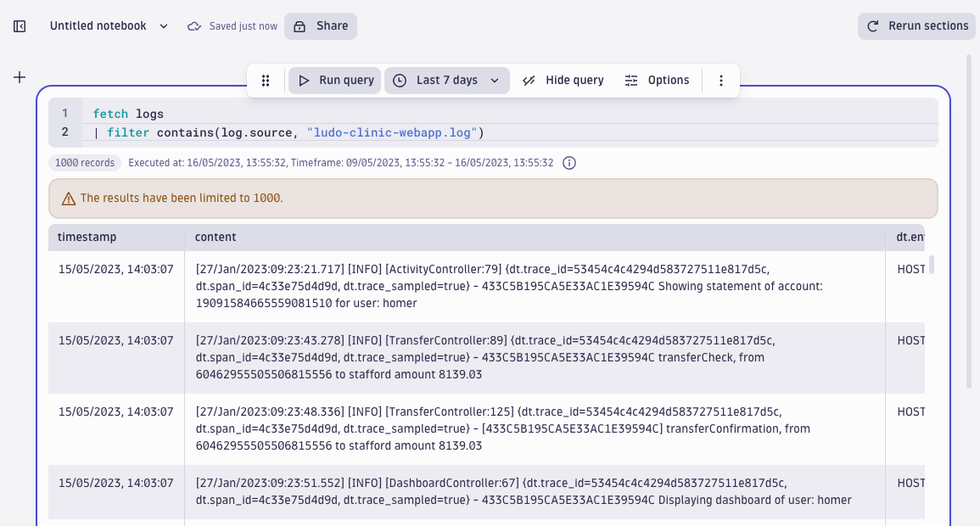Click the info icon next to the timeframe text
This screenshot has width=980, height=526.
pos(568,163)
